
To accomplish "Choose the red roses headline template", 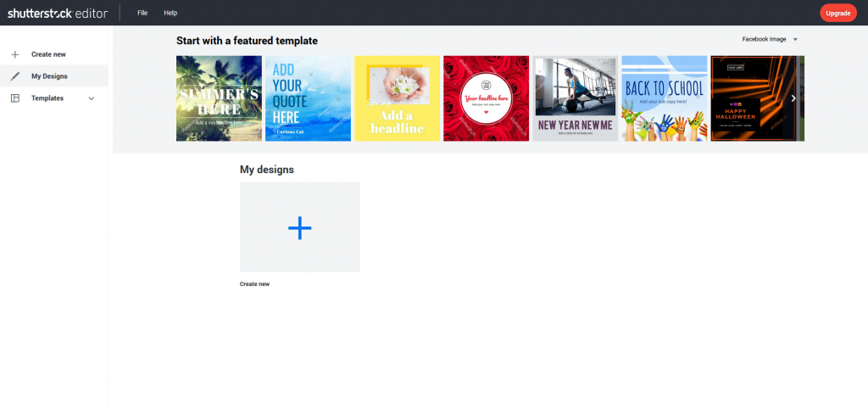I will (x=486, y=98).
